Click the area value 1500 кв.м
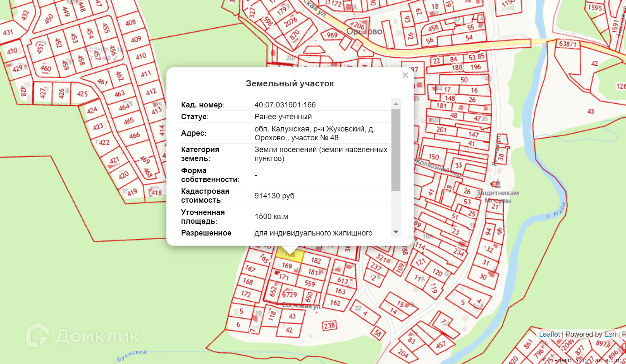Viewport: 626px width, 364px height. point(271,217)
